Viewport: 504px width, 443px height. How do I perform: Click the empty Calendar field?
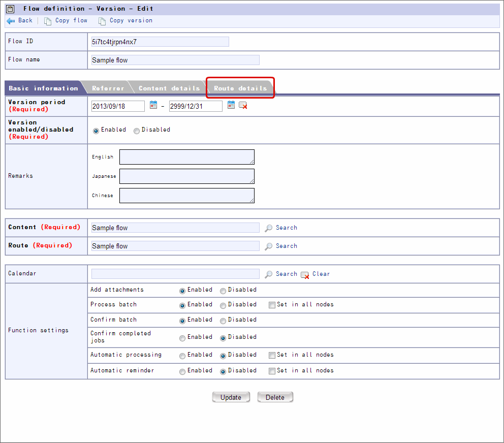point(175,274)
